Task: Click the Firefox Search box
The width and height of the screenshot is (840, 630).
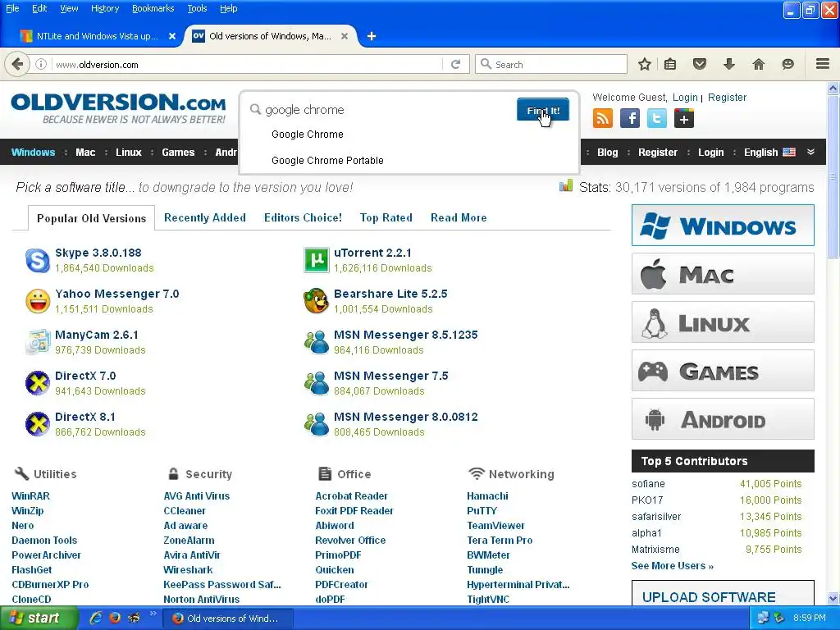Action: point(550,64)
